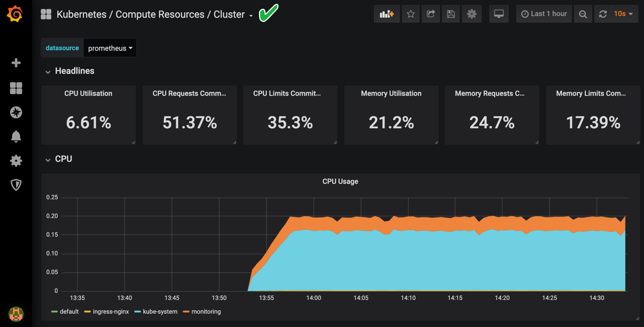Click the 24.7% value
644x327 pixels.
coord(492,122)
